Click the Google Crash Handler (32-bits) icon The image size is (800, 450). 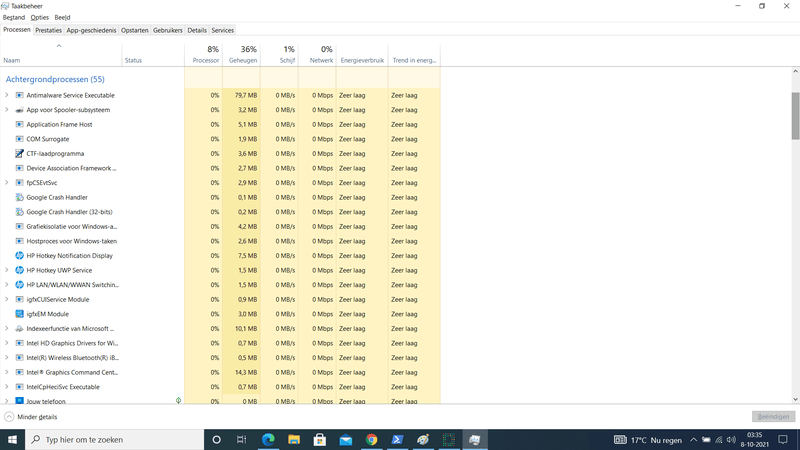click(x=19, y=212)
